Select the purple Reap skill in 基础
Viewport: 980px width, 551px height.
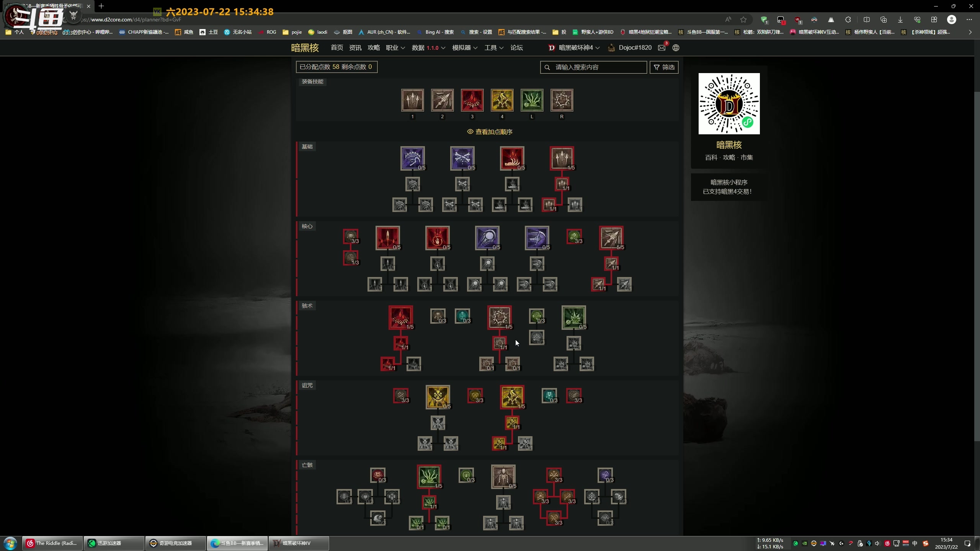[412, 158]
